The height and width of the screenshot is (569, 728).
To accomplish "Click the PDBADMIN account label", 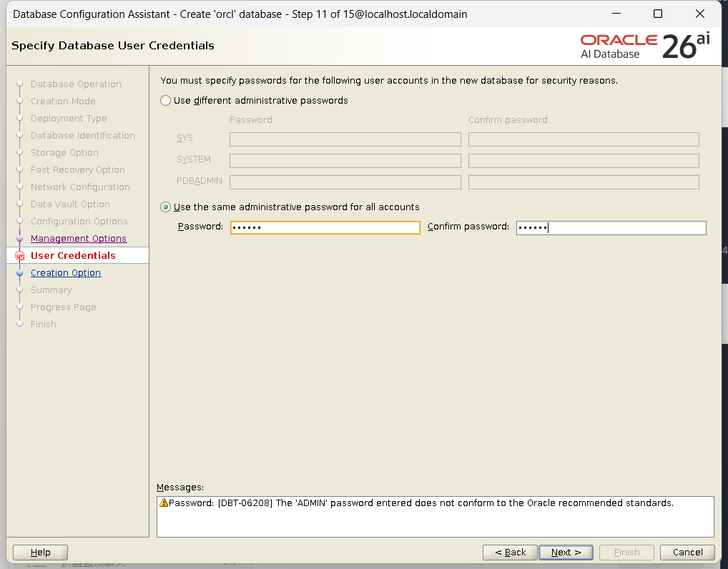I will click(200, 181).
